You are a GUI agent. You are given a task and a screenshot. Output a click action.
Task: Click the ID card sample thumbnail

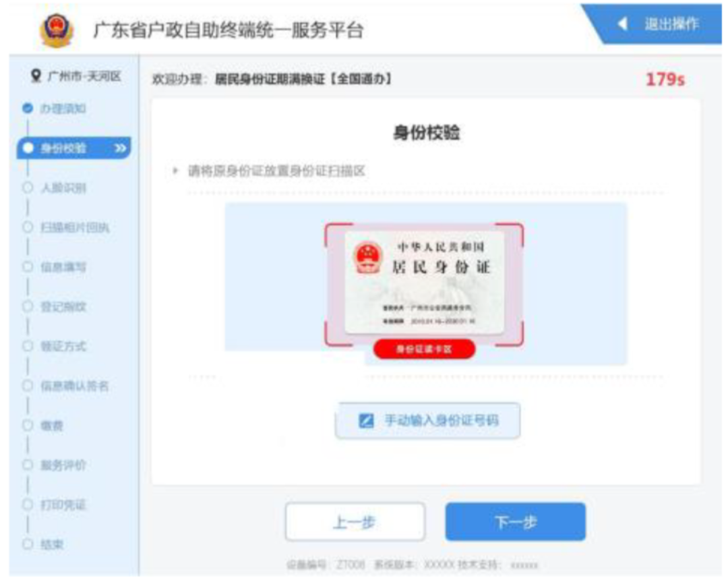[x=425, y=283]
